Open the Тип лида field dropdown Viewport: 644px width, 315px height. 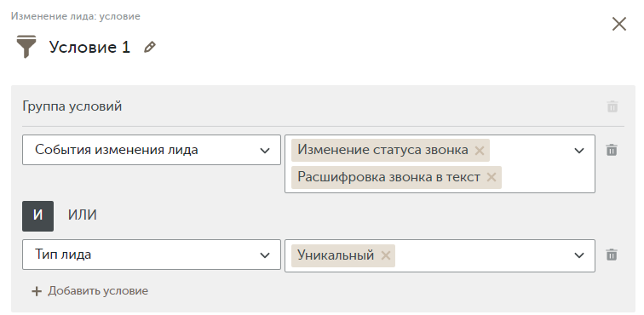[152, 255]
